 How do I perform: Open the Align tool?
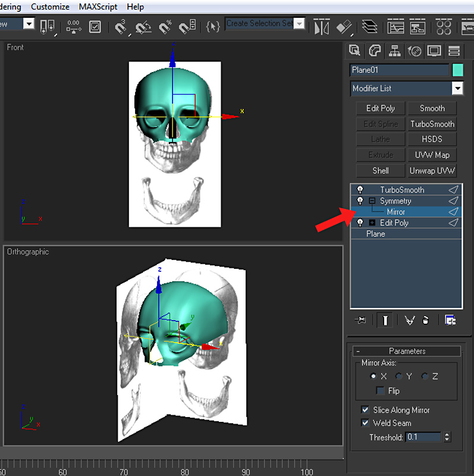(344, 27)
